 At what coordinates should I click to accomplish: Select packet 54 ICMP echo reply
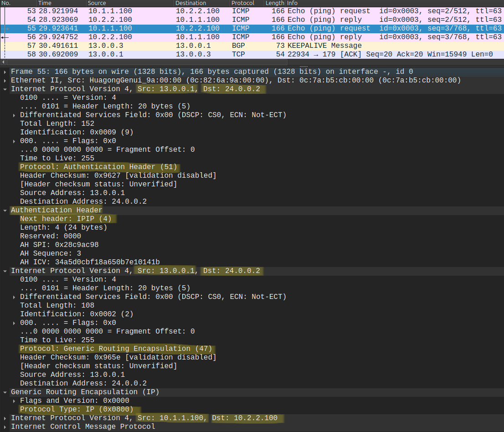[x=252, y=20]
